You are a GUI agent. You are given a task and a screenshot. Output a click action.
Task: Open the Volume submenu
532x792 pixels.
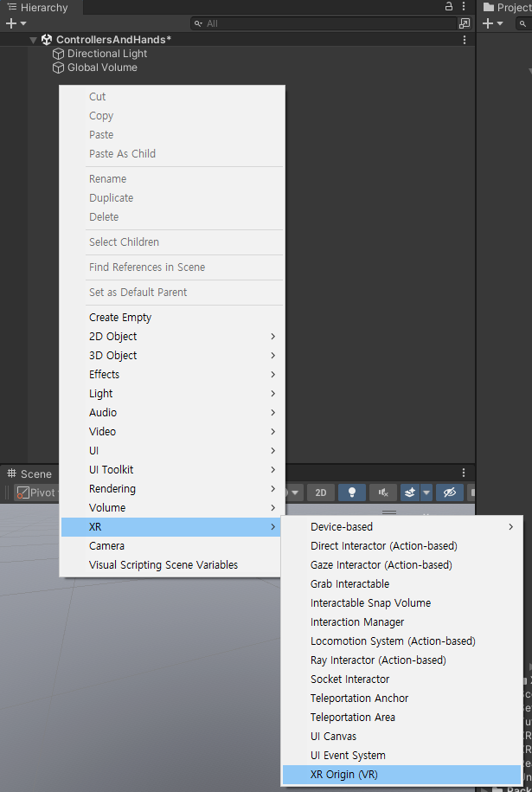[x=171, y=507]
